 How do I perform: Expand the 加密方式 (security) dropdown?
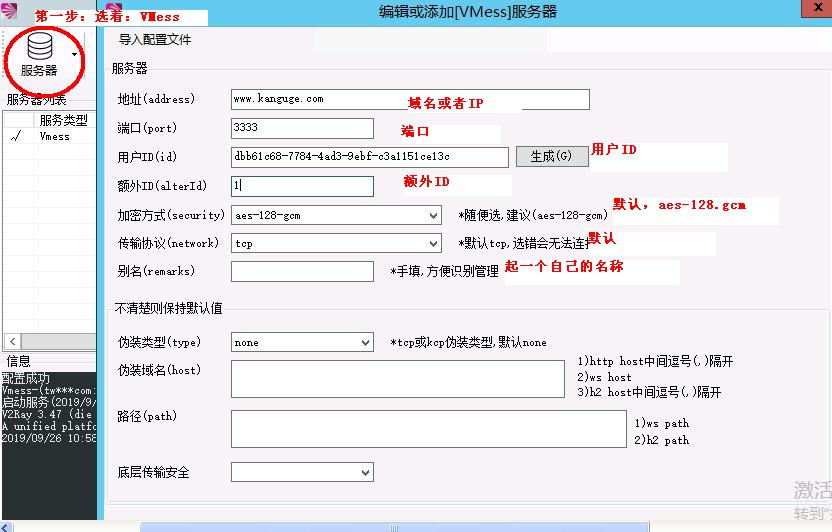pyautogui.click(x=432, y=215)
